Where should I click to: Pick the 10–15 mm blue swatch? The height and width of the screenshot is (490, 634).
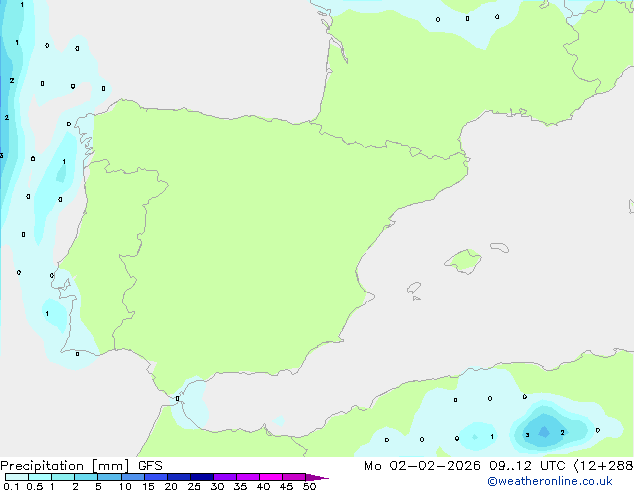pos(132,477)
